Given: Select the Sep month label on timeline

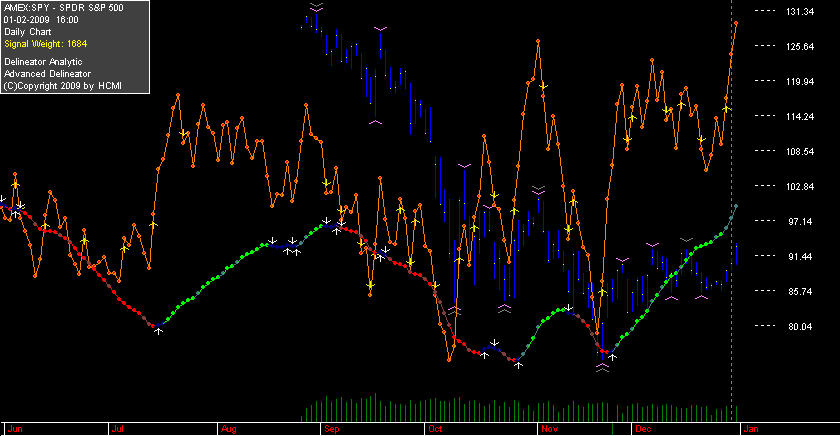Looking at the screenshot, I should pos(332,429).
